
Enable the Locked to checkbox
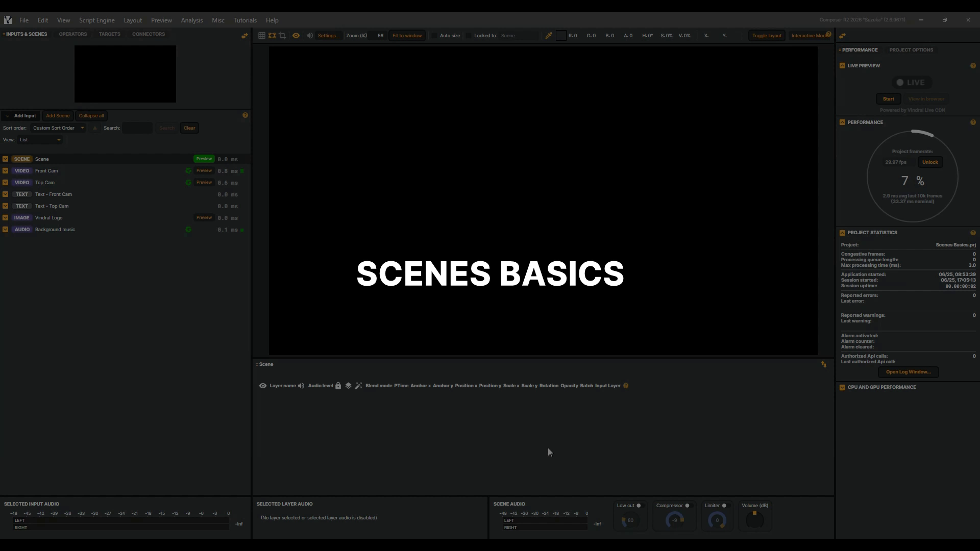click(x=469, y=36)
